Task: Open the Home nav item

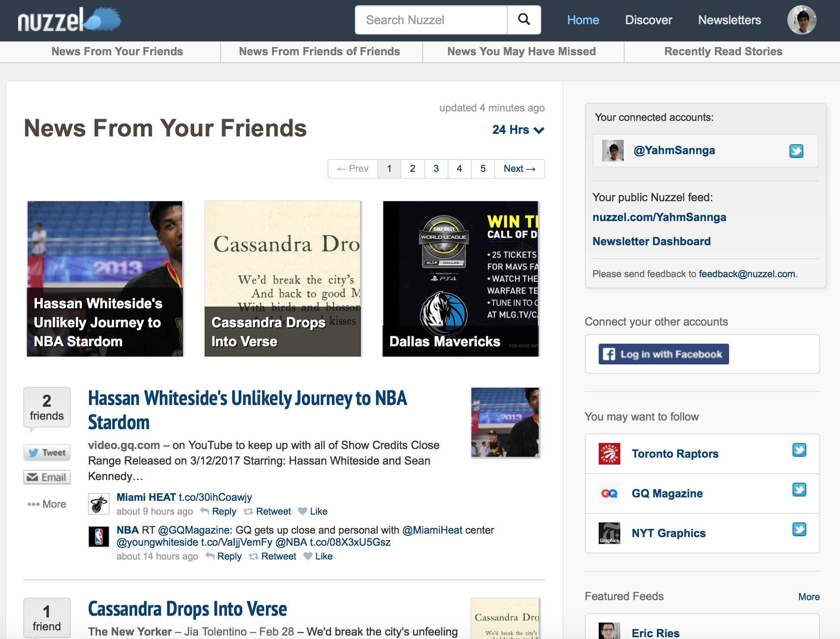Action: click(x=583, y=20)
